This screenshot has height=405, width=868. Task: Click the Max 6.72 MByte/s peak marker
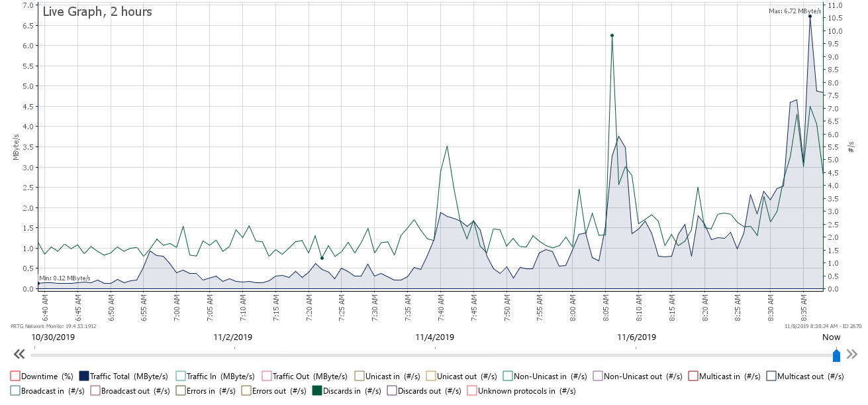click(810, 17)
